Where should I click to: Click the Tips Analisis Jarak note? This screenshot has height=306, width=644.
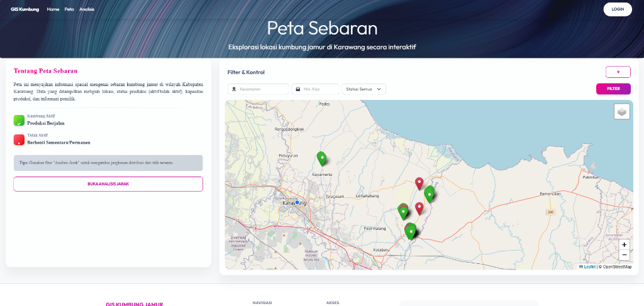(x=108, y=163)
